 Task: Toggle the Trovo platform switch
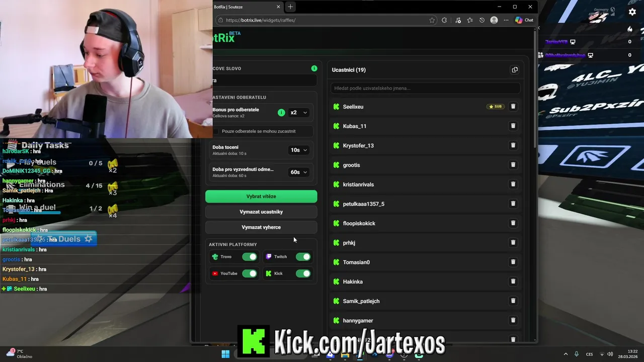coord(250,257)
